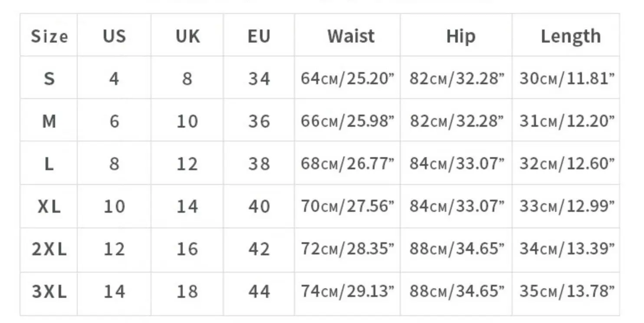Select the Length column header

click(570, 36)
